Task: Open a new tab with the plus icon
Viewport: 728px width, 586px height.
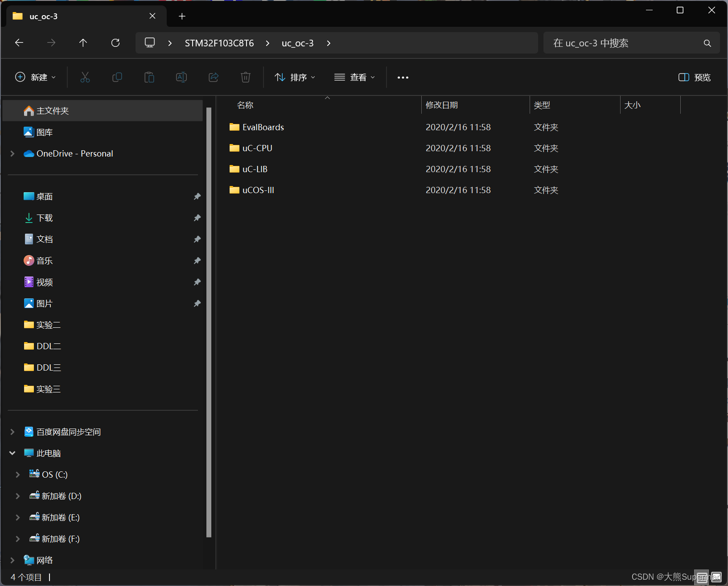Action: point(182,17)
